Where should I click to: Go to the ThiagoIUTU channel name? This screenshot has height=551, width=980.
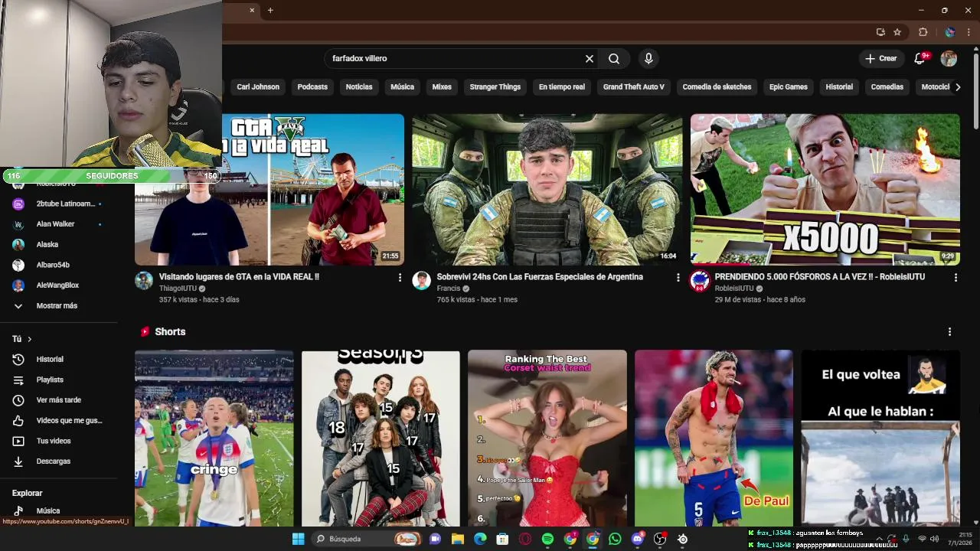[x=178, y=289]
